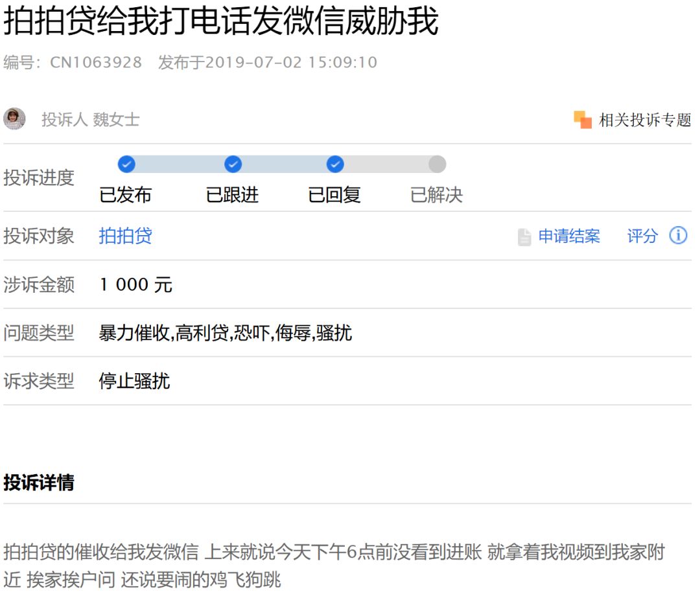Click the circled info icon next to 评分
The image size is (700, 605).
tap(678, 236)
